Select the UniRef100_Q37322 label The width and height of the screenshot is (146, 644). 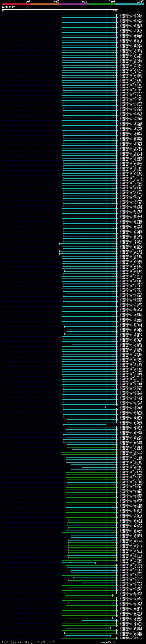[131, 422]
